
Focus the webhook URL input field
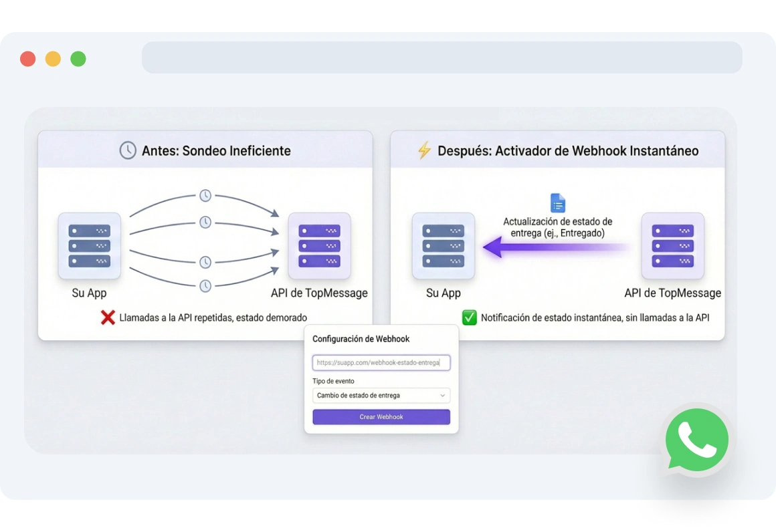click(x=381, y=362)
